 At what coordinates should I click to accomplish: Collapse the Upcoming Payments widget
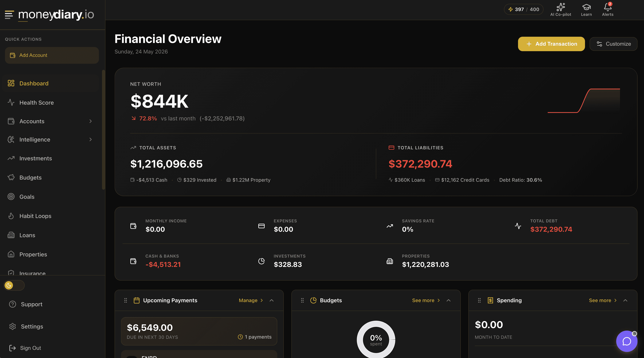coord(272,300)
